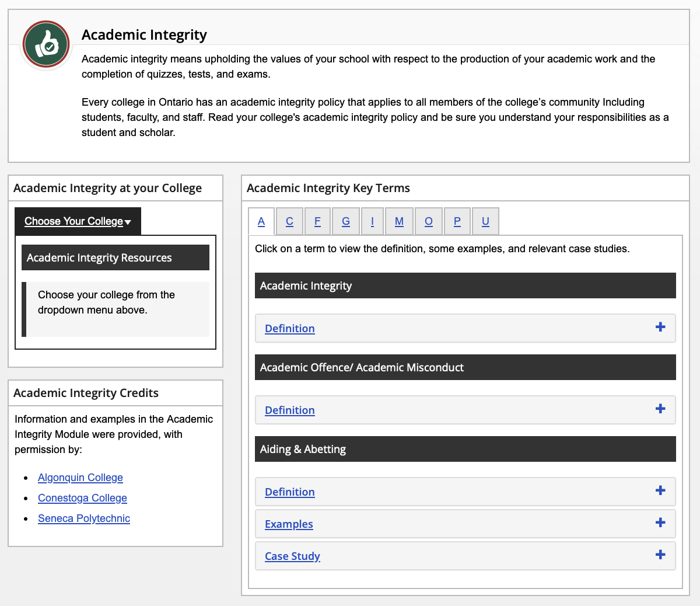Switch to the F key terms tab
The width and height of the screenshot is (700, 606).
(x=317, y=221)
